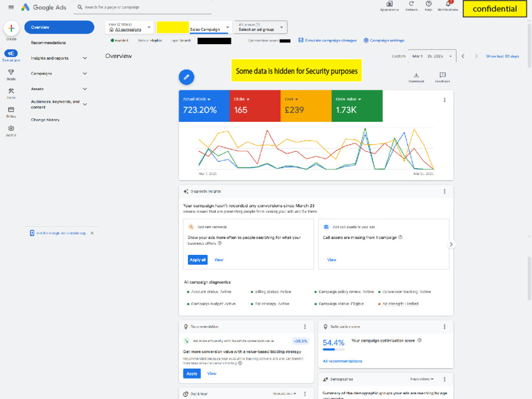This screenshot has width=532, height=399.
Task: Change the Conv. value metric dropdown
Action: pos(348,99)
